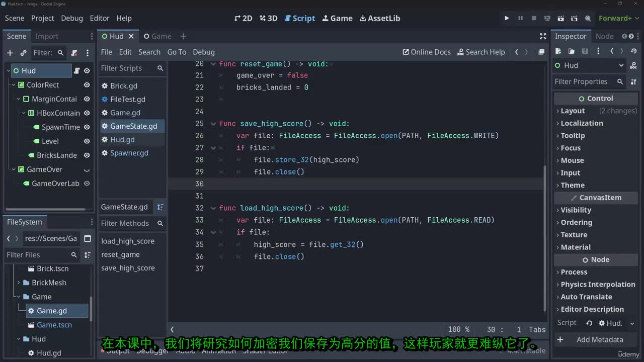Load an existing resource in Inspector
The width and height of the screenshot is (644, 362).
[572, 51]
